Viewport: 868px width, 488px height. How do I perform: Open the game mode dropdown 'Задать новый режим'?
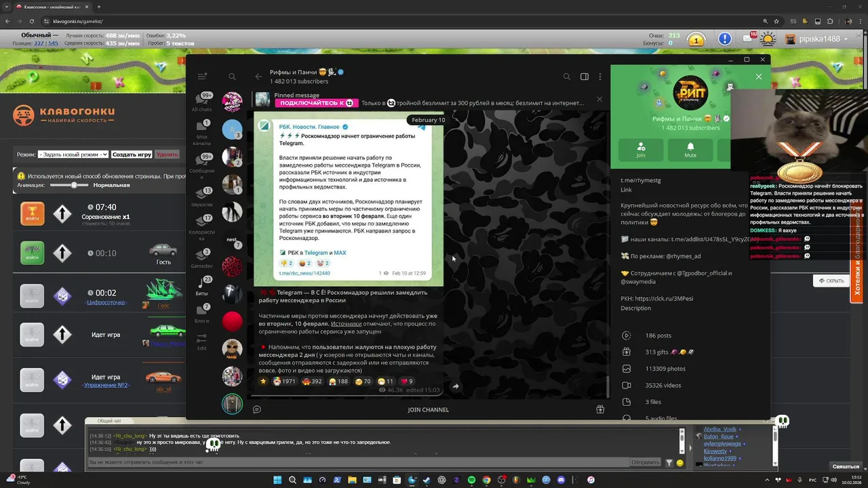coord(73,155)
